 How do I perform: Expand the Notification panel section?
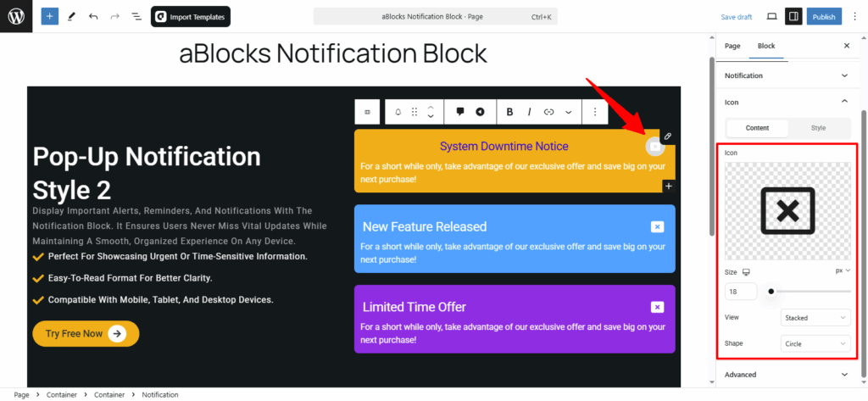(x=786, y=75)
